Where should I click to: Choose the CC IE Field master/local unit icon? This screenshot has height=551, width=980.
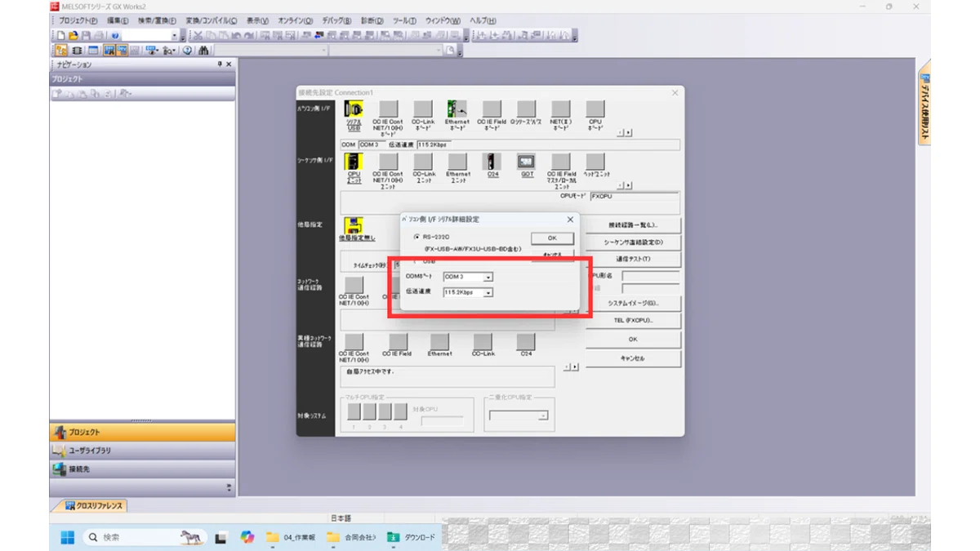pyautogui.click(x=560, y=162)
